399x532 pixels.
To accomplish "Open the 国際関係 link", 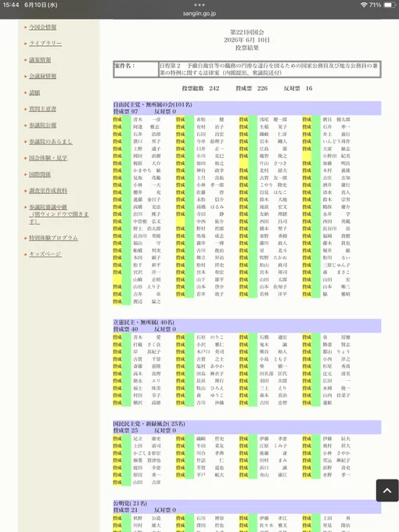I will pos(40,174).
